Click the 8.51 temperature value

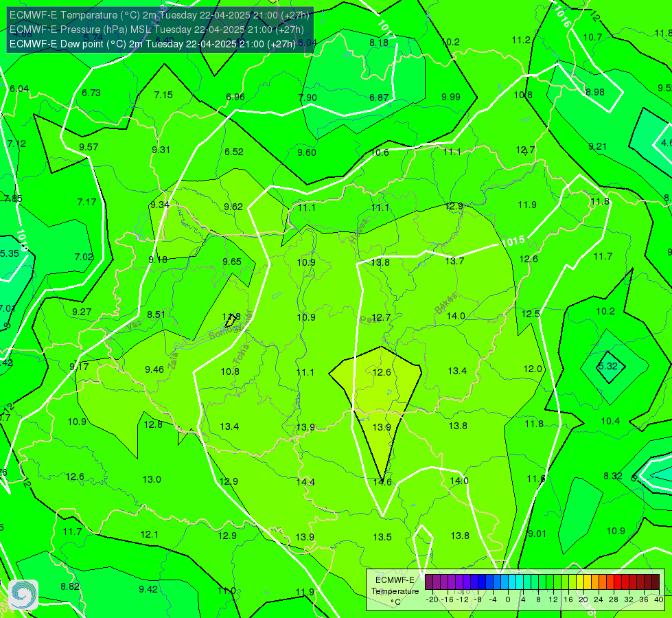(156, 314)
